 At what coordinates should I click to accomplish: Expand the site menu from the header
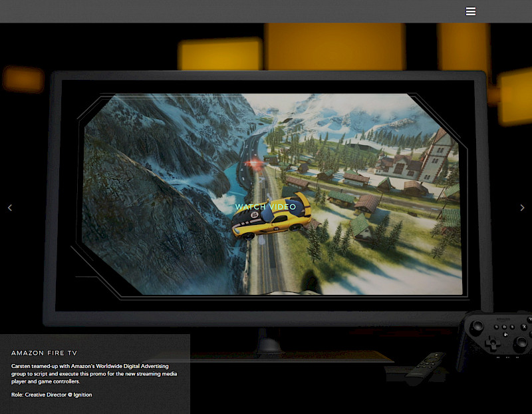pos(471,11)
